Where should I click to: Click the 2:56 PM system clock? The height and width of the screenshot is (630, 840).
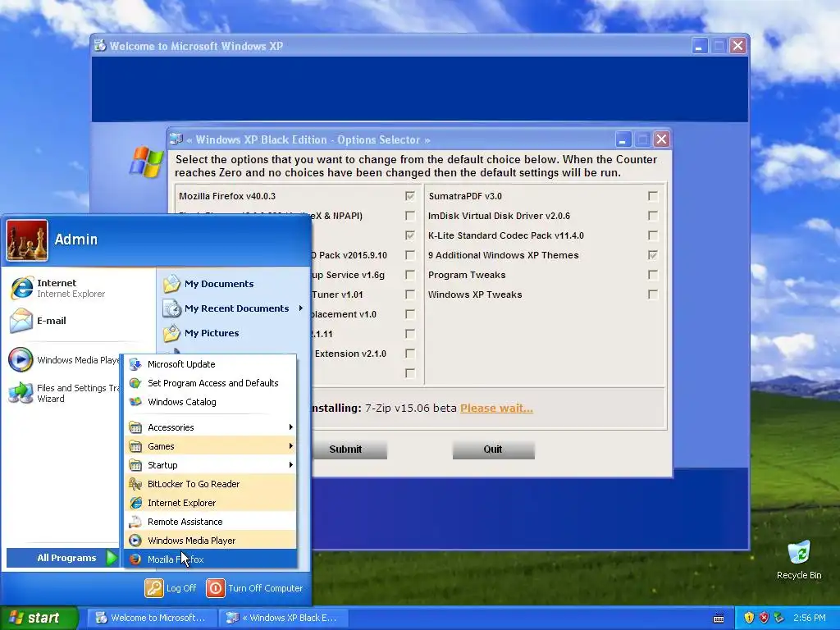[x=810, y=618]
